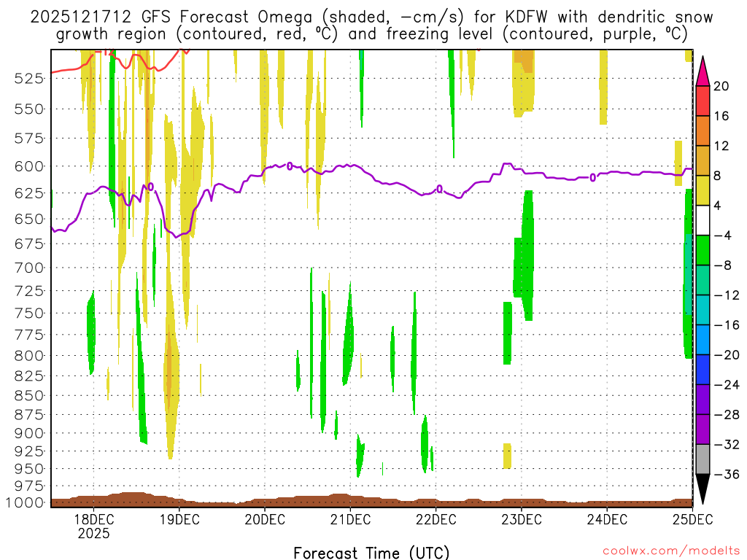Pick the violet -28 to -24 colorbar segment

(x=703, y=400)
